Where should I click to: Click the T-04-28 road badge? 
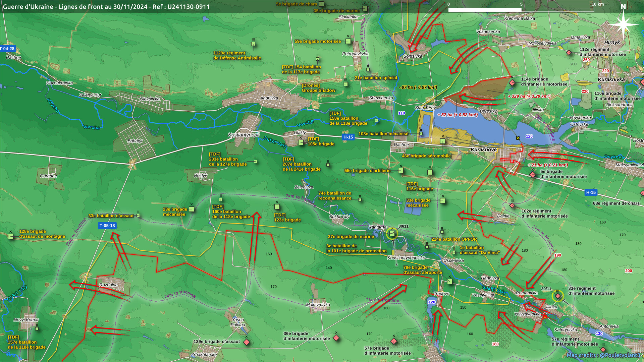click(x=7, y=49)
